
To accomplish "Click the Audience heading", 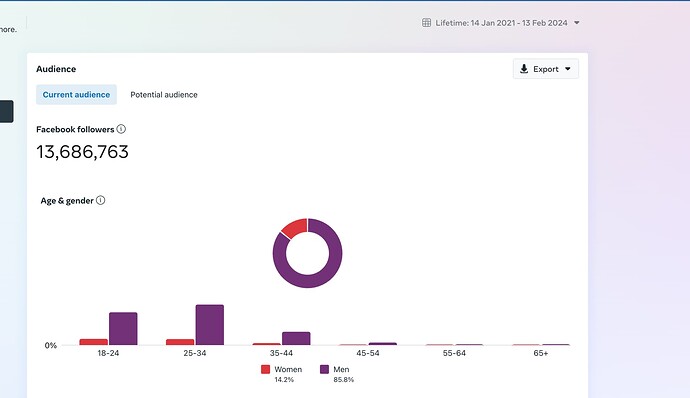I will 56,69.
